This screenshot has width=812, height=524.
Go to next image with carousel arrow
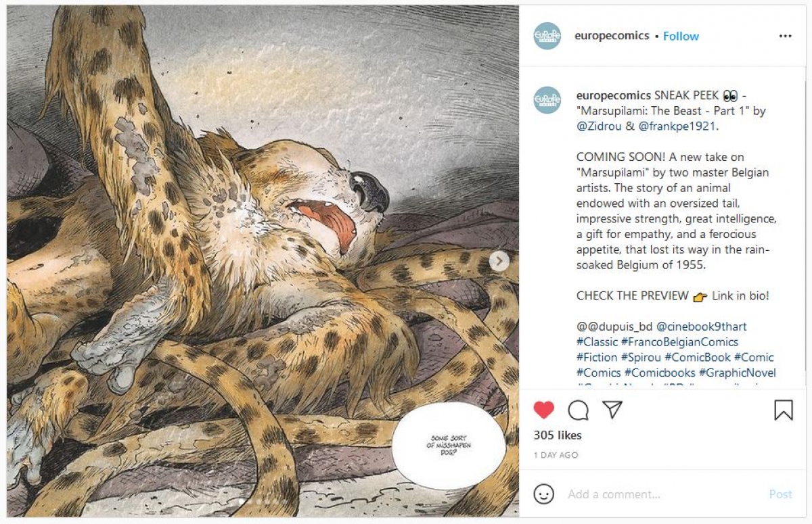click(x=499, y=261)
